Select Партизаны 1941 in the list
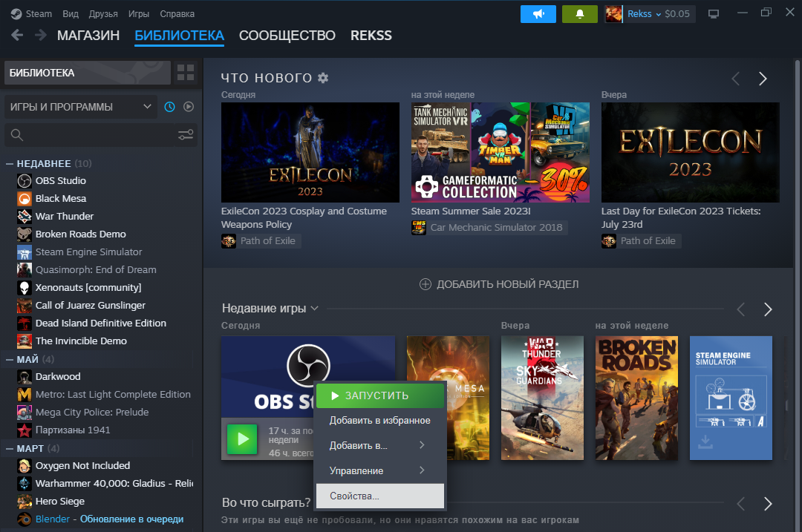802x532 pixels. 73,430
